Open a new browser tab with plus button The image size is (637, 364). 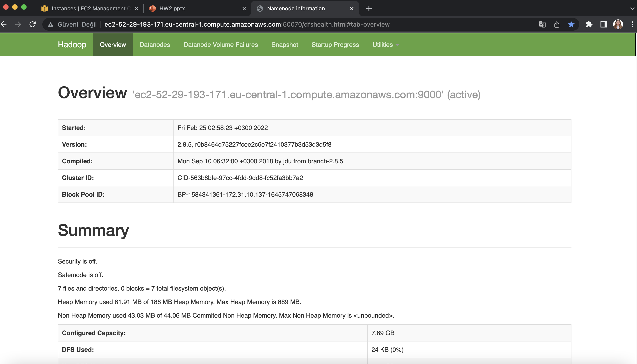tap(369, 9)
